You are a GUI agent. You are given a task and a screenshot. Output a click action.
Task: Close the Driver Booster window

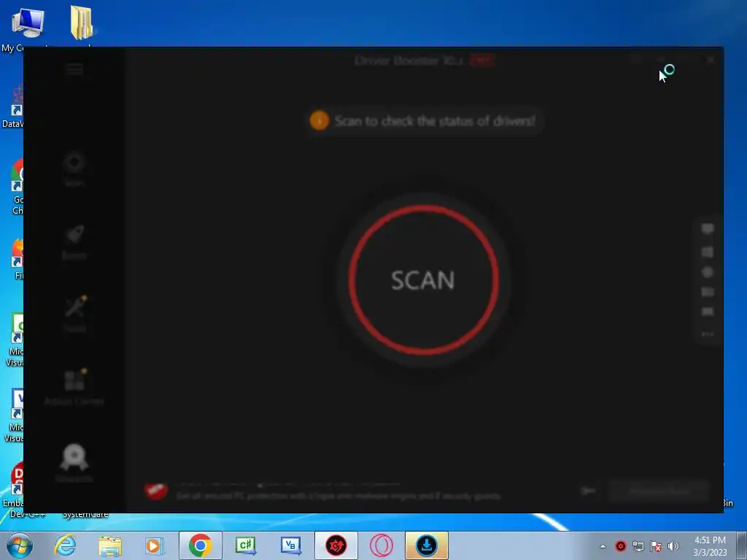click(x=711, y=60)
